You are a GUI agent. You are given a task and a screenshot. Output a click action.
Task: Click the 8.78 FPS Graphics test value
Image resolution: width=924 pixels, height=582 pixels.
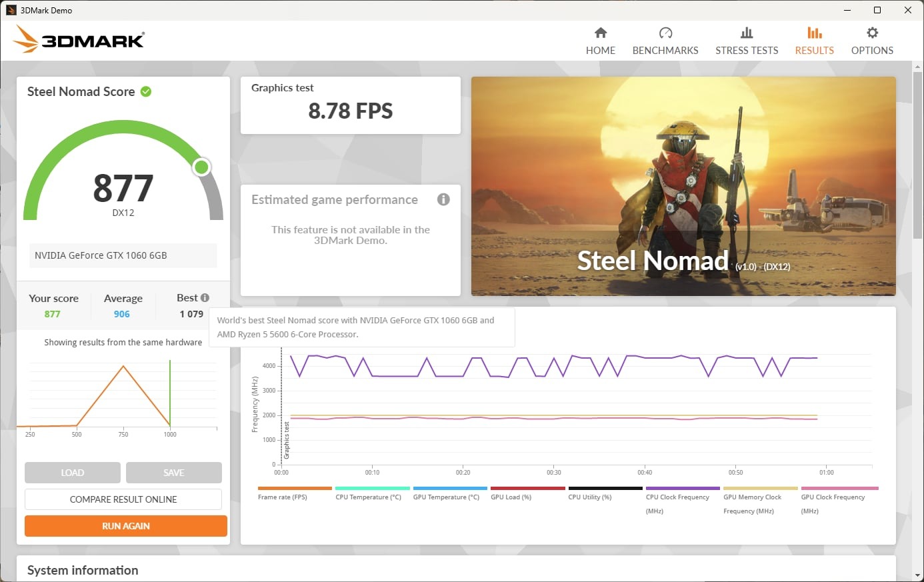351,111
